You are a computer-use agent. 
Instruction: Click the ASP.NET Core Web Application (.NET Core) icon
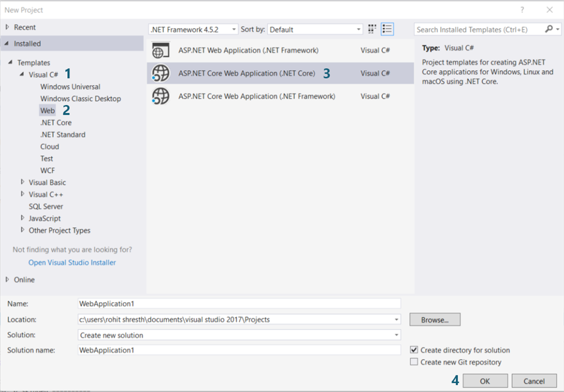(x=160, y=73)
